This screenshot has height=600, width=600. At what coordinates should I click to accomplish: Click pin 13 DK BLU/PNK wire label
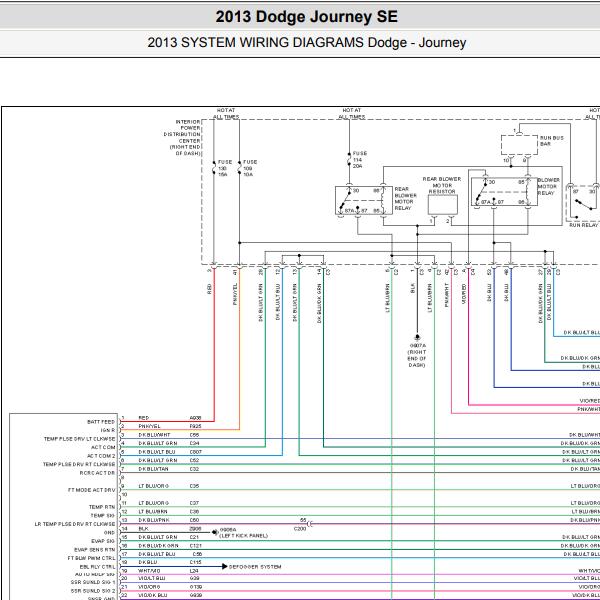(154, 520)
